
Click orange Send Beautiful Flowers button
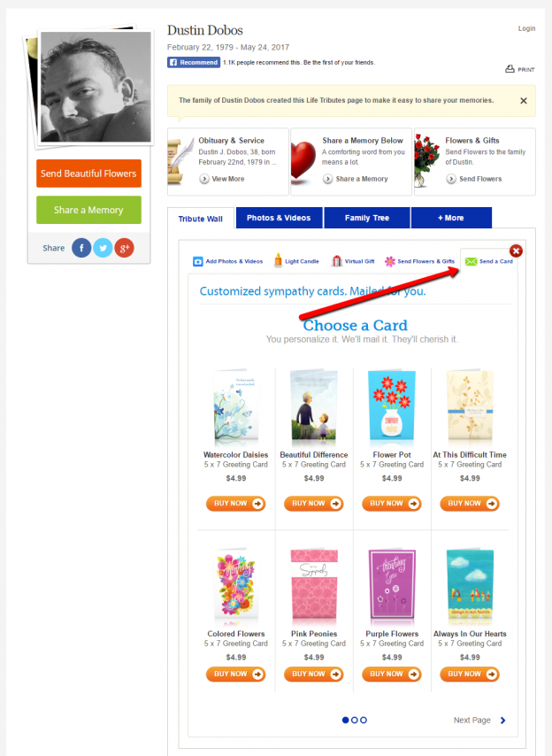(x=88, y=174)
